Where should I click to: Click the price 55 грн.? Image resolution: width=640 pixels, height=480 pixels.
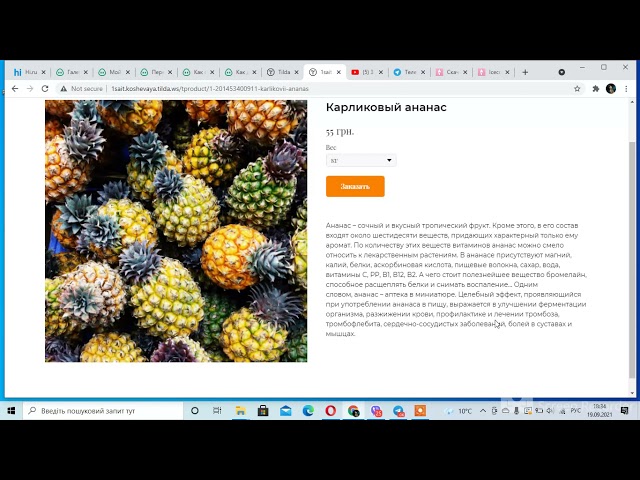(340, 131)
